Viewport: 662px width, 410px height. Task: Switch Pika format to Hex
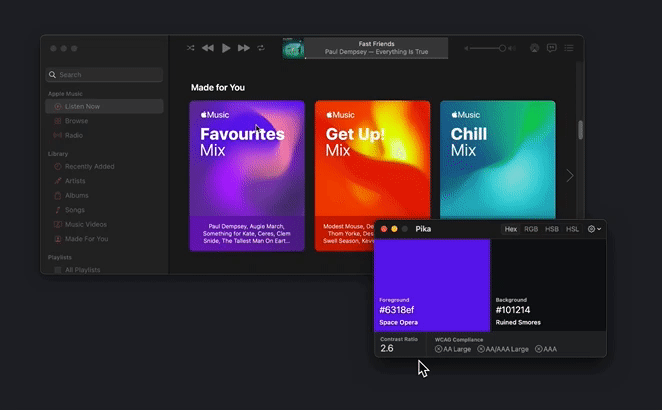[510, 229]
